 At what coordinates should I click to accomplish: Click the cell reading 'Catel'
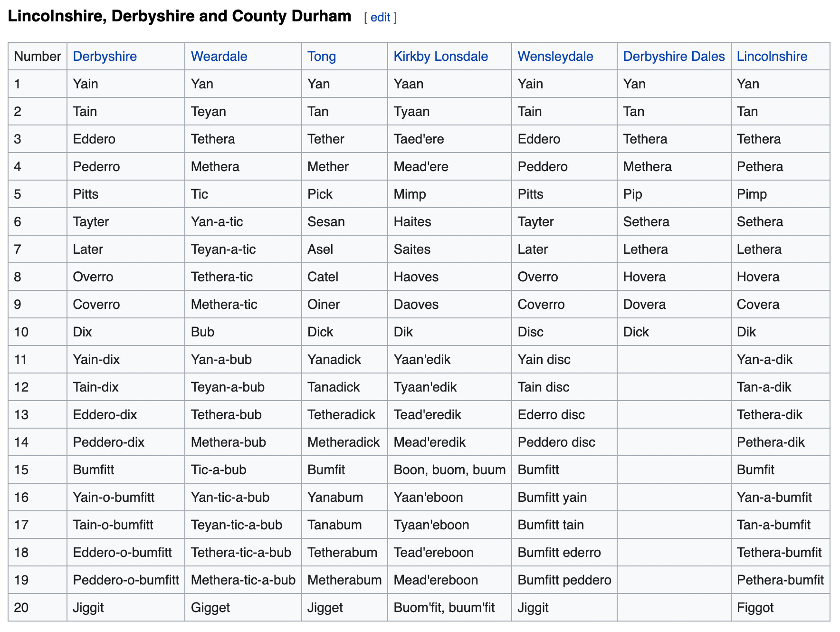click(x=344, y=277)
